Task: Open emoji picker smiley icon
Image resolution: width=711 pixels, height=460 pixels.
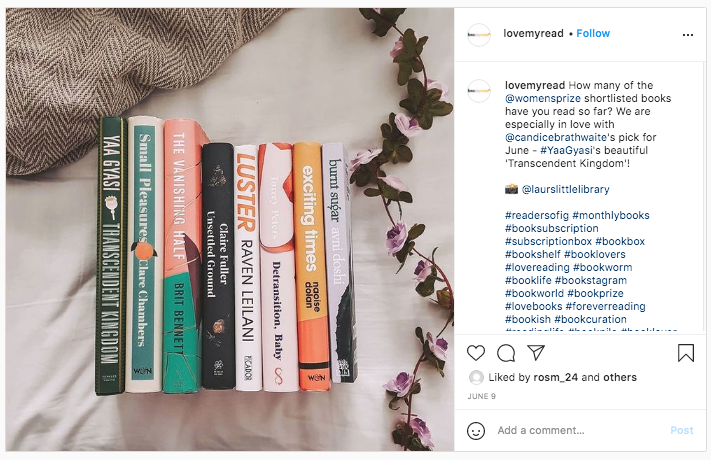Action: point(476,431)
